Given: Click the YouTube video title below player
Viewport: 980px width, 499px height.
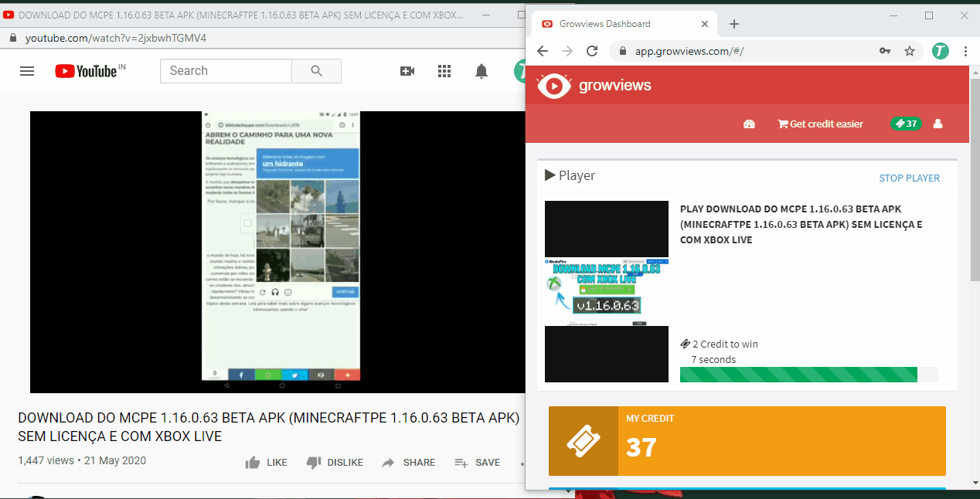Looking at the screenshot, I should pos(268,427).
